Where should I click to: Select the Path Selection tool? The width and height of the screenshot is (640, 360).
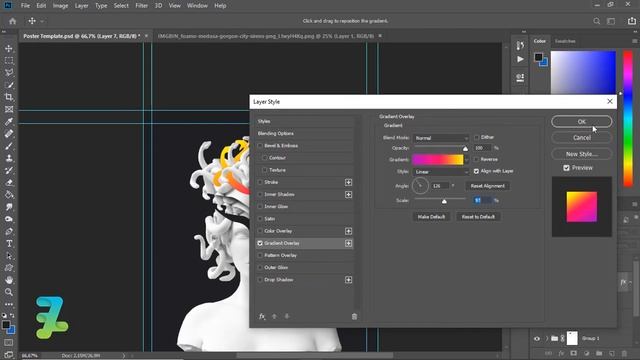9,256
